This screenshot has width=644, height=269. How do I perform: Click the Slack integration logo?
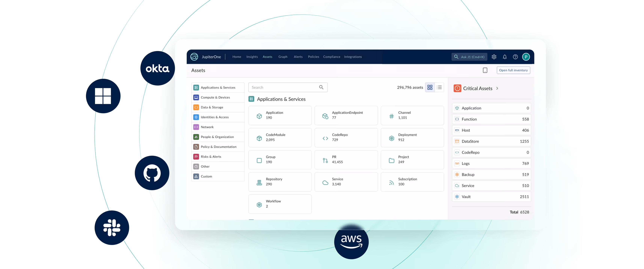(112, 228)
